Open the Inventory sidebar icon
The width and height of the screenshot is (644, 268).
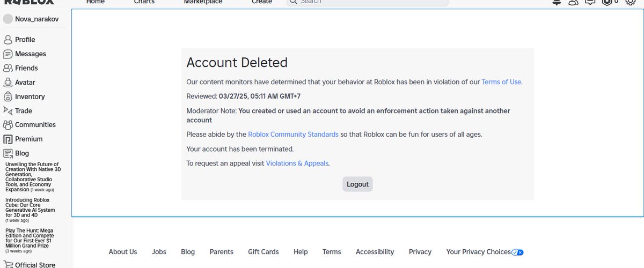pyautogui.click(x=8, y=96)
